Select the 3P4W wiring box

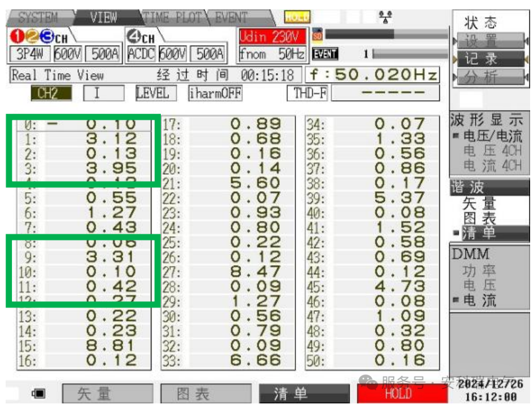click(30, 54)
